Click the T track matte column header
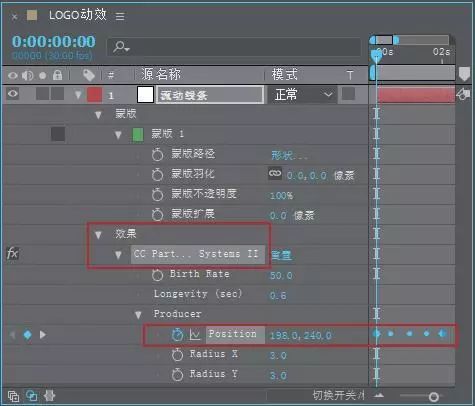 (350, 75)
